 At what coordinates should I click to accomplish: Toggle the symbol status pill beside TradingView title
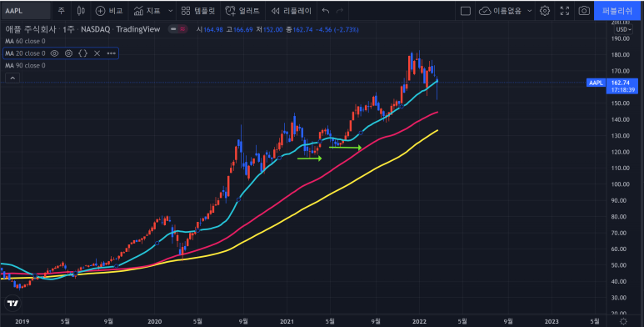click(x=177, y=29)
